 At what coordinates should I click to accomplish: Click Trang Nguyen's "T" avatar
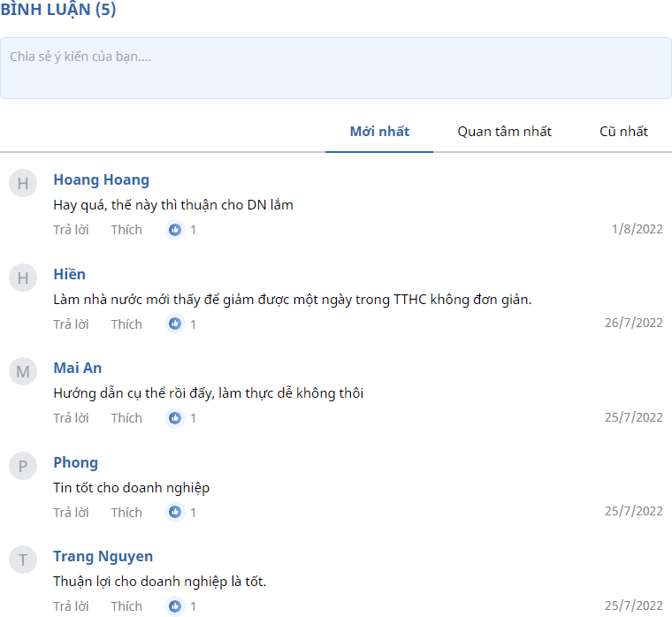click(23, 560)
